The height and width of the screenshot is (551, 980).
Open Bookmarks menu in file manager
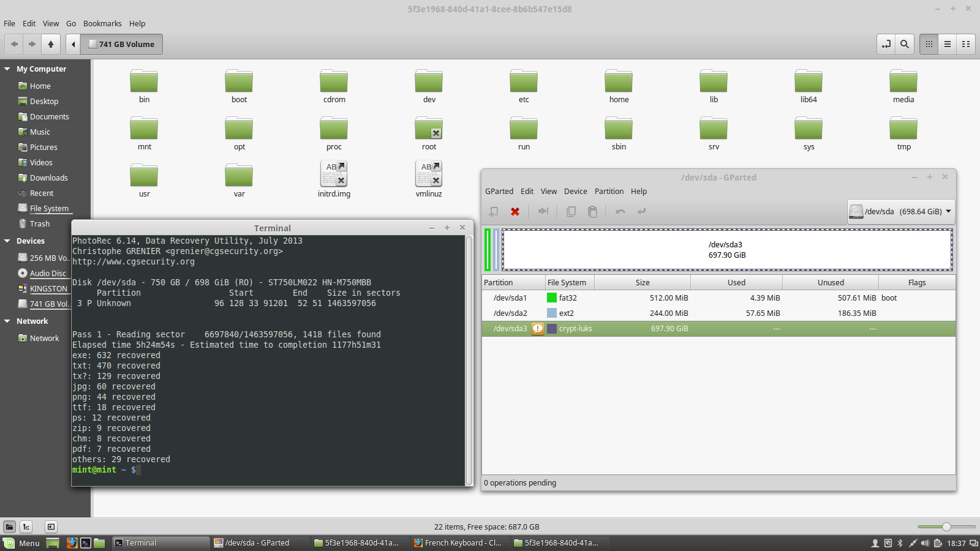tap(102, 24)
